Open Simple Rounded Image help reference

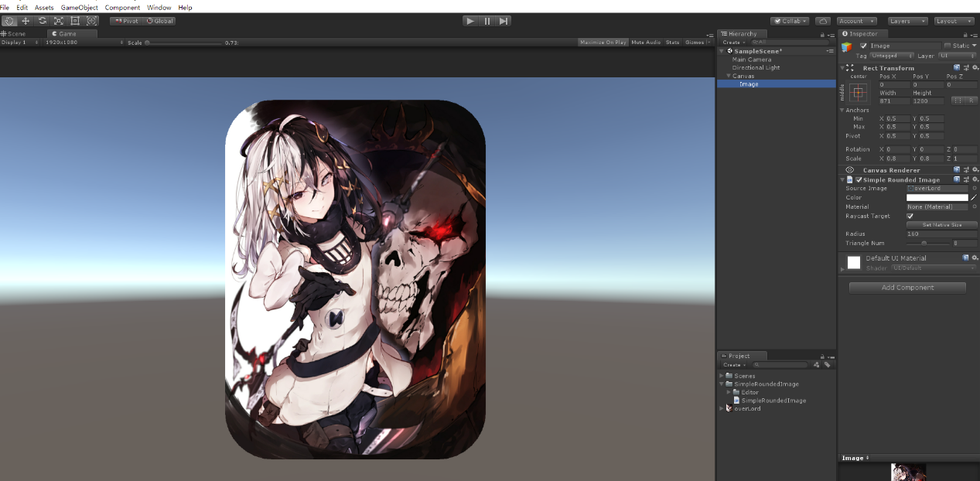[957, 179]
